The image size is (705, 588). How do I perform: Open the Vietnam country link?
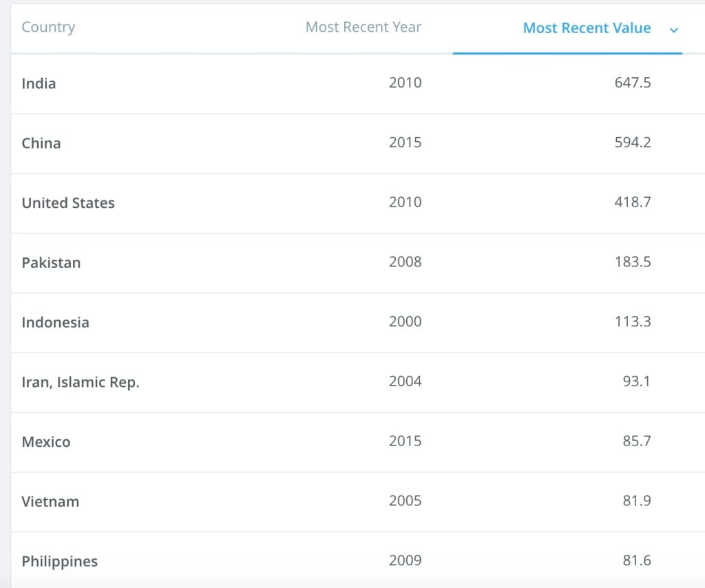point(50,502)
